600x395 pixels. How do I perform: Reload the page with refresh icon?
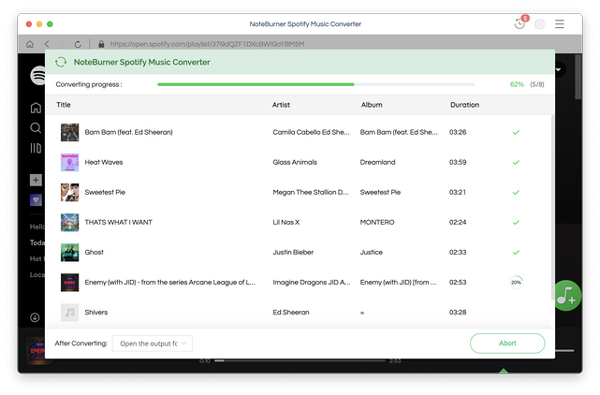[x=78, y=44]
